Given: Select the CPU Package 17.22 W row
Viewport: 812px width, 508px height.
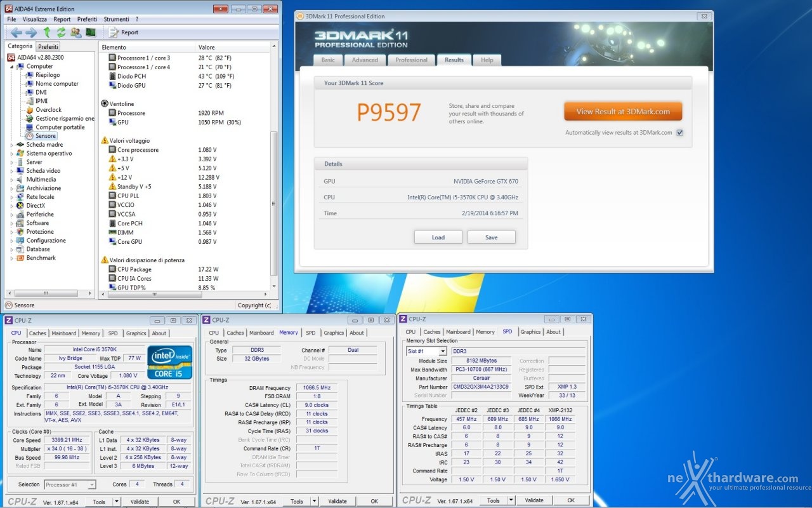Looking at the screenshot, I should (x=185, y=269).
